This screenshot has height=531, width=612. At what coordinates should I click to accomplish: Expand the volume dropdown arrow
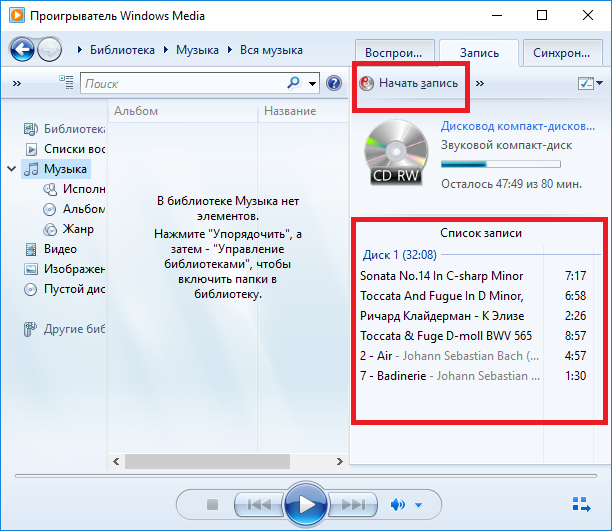(418, 505)
